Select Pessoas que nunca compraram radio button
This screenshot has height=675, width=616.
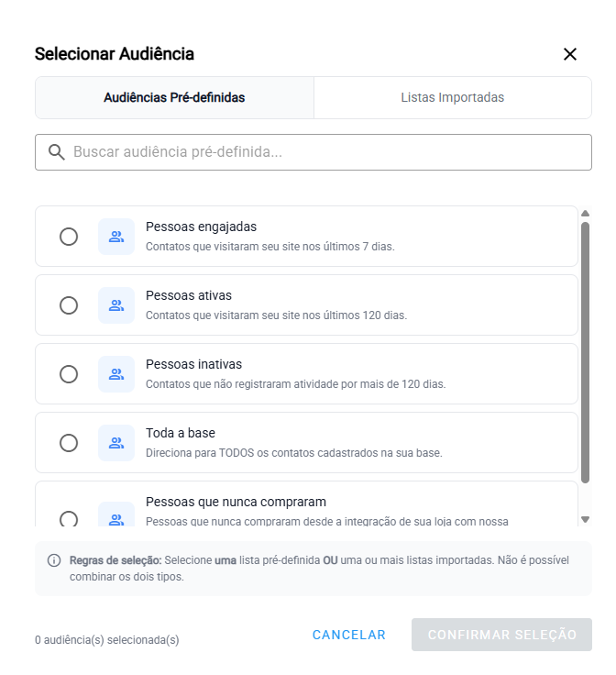click(x=69, y=519)
